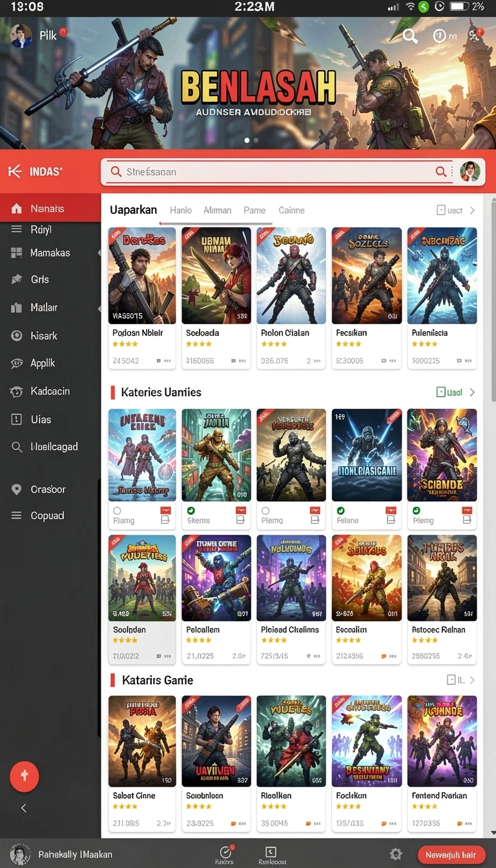The height and width of the screenshot is (868, 496).
Task: Click the Pleiead Chslinns title
Action: coord(290,630)
